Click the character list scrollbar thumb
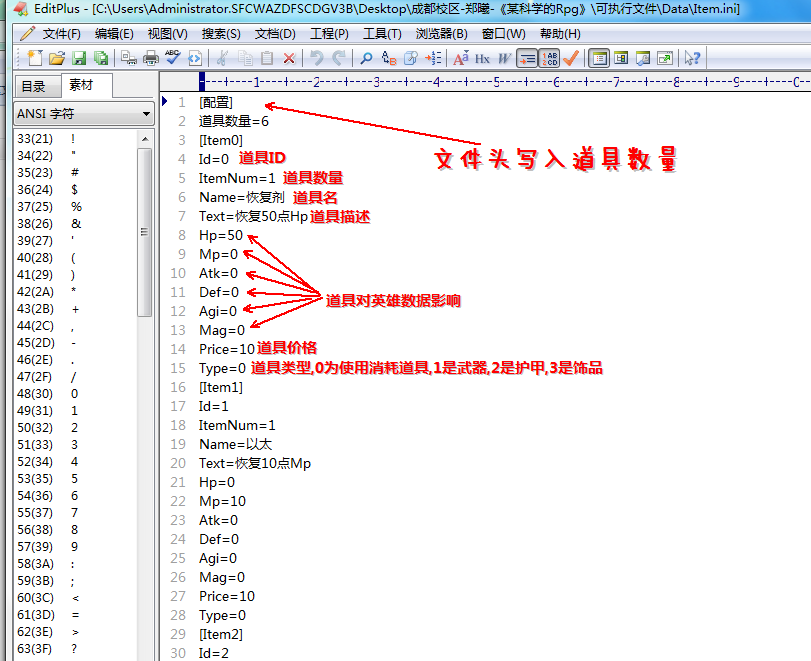This screenshot has width=811, height=661. pos(145,232)
